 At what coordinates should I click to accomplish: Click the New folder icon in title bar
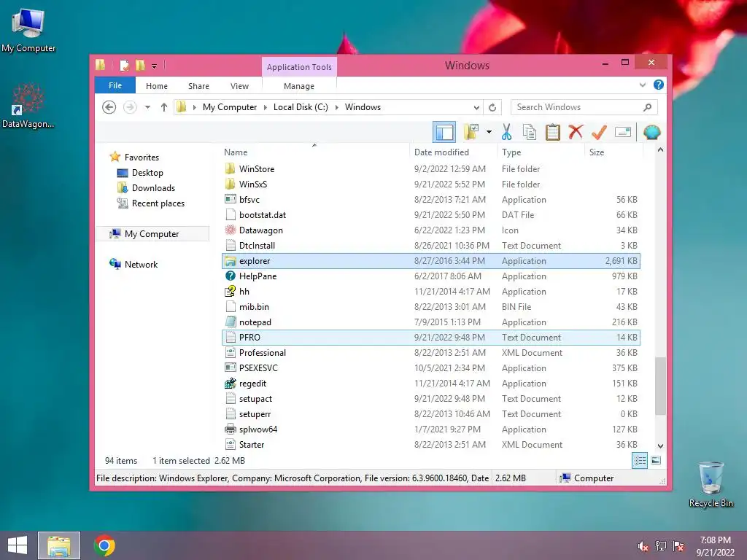(x=140, y=65)
